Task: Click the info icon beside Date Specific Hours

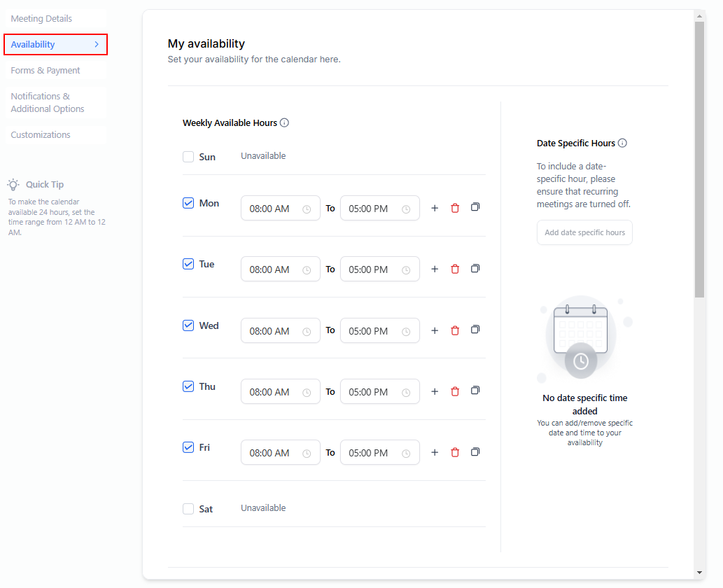Action: [622, 143]
